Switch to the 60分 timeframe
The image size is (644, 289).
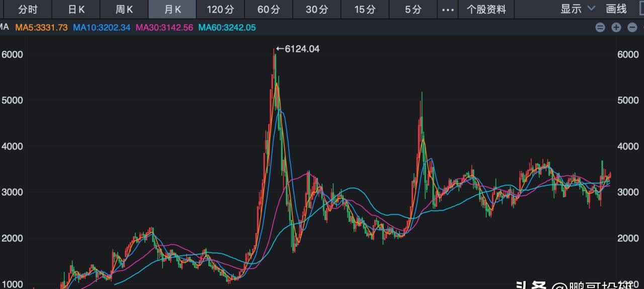tap(268, 9)
